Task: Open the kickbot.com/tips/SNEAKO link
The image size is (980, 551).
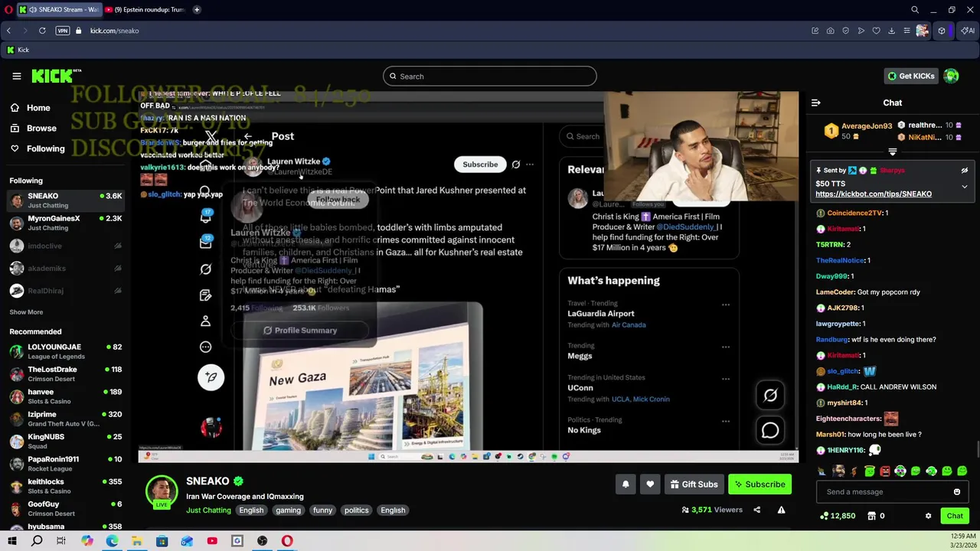Action: coord(874,194)
